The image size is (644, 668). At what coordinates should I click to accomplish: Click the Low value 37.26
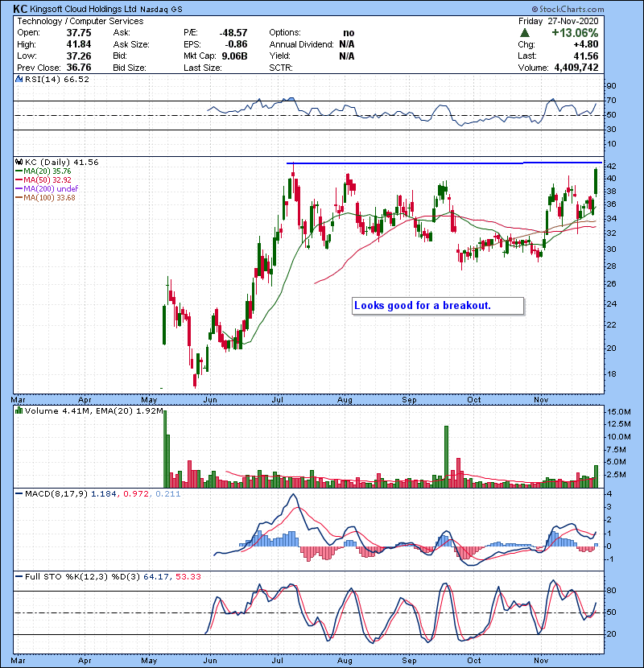[78, 56]
